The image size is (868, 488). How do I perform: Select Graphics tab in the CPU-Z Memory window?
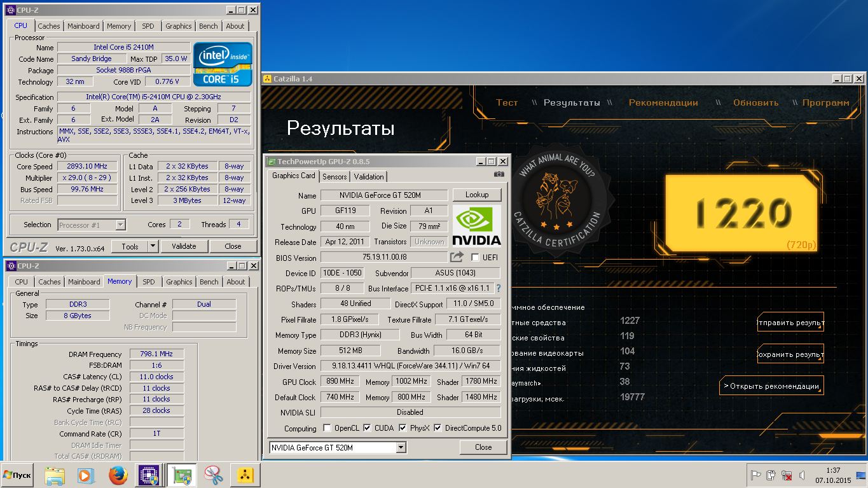[179, 282]
